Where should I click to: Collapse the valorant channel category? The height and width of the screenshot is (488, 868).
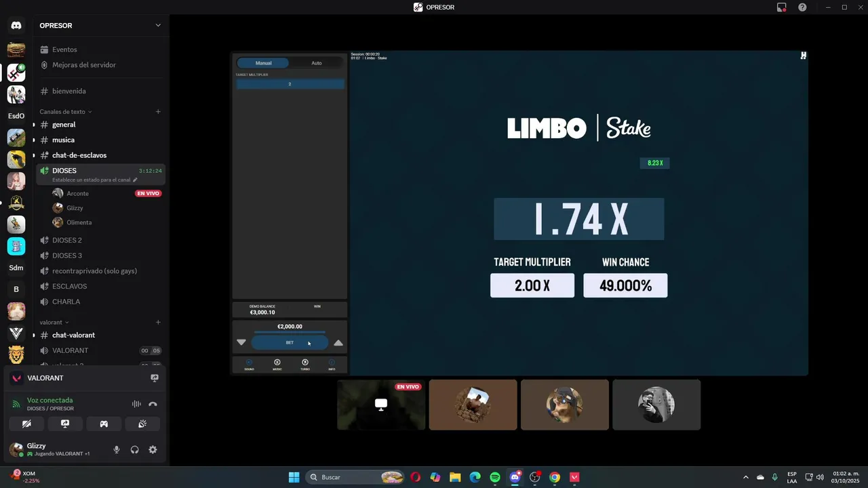54,323
